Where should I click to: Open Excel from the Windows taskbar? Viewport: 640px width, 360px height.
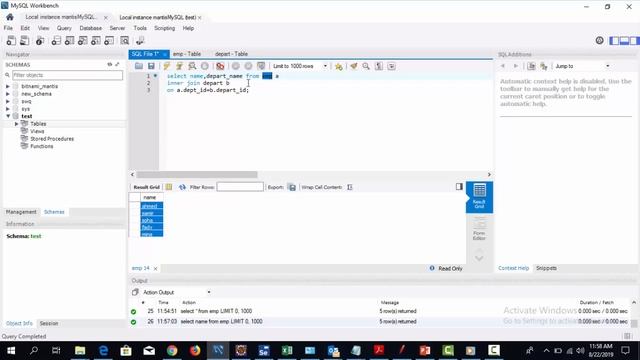[287, 350]
